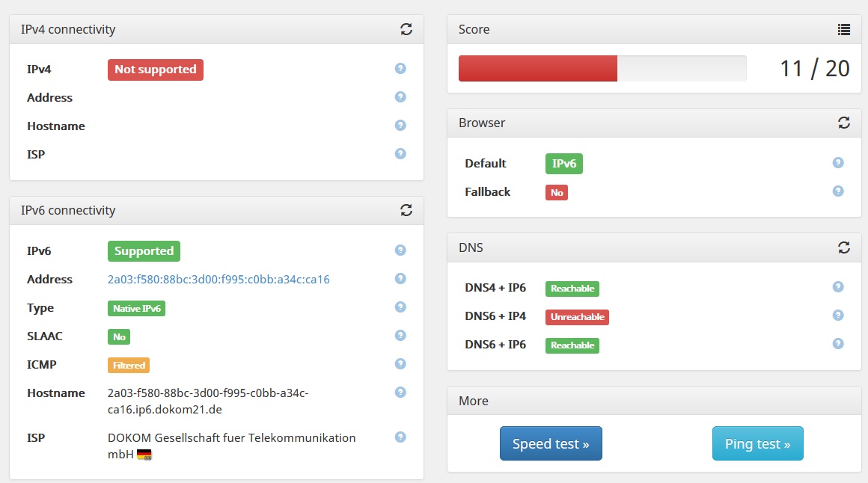
Task: Click the SLAAC No badge
Action: click(119, 337)
